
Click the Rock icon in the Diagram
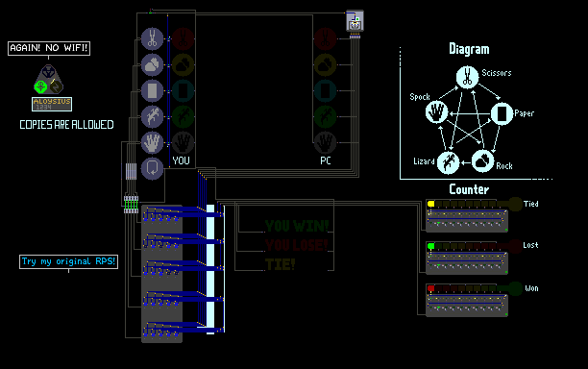[482, 161]
